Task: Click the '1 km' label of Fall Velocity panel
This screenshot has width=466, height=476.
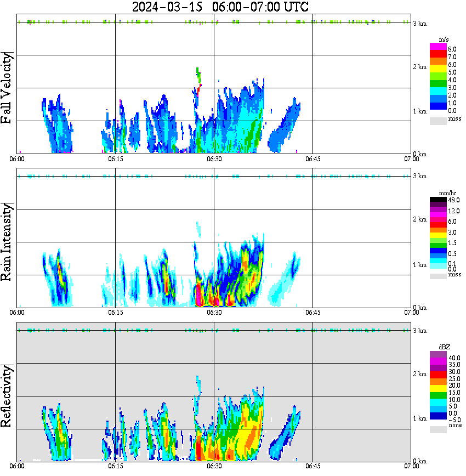Action: coord(419,111)
